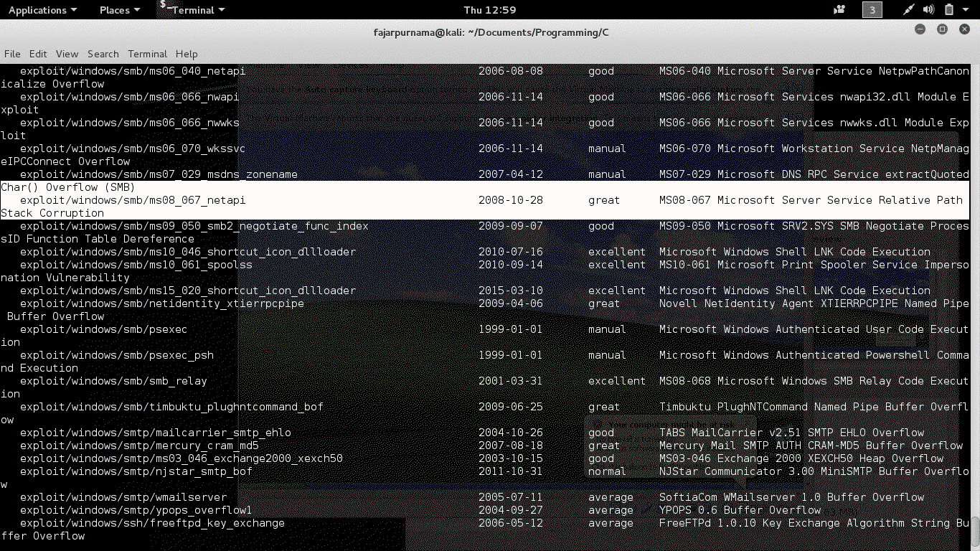Open the File menu
Screen dimensions: 980x551
pyautogui.click(x=12, y=54)
